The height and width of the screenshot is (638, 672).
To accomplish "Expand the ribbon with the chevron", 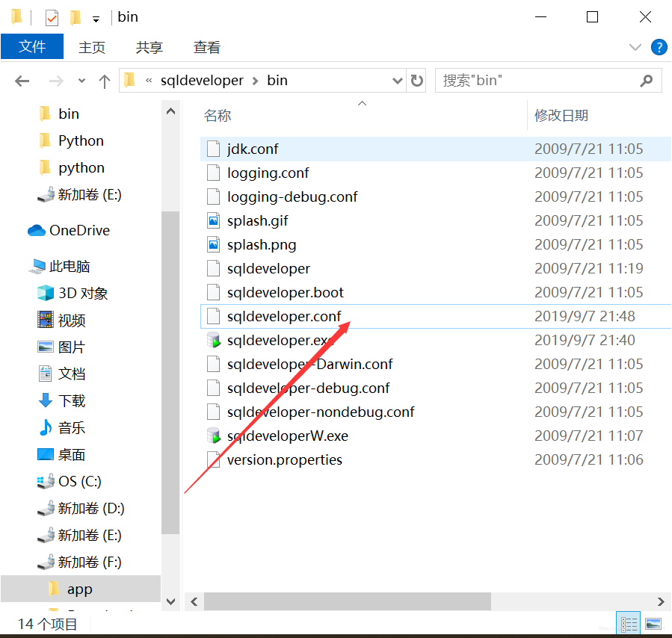I will point(635,47).
